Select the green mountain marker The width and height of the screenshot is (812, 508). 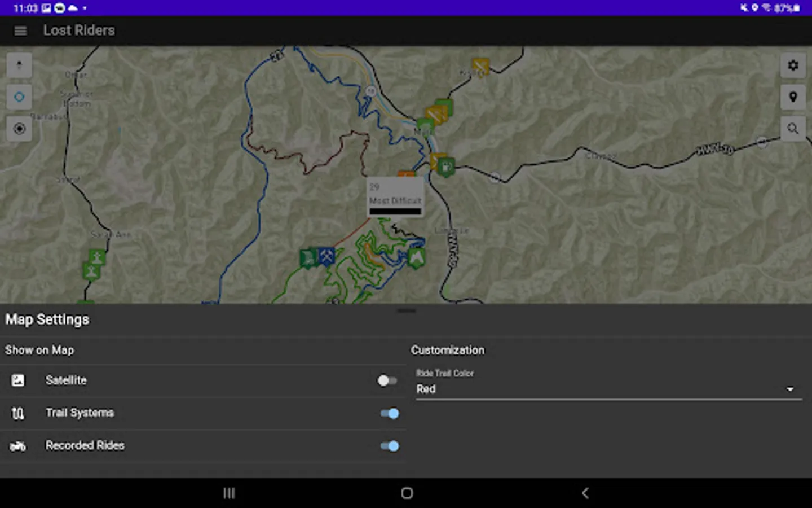coord(416,258)
